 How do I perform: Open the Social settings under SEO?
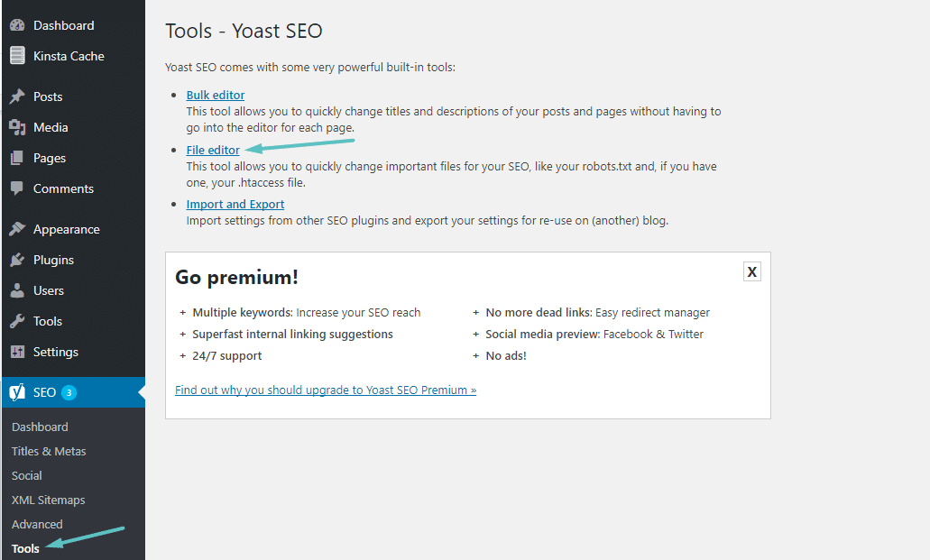(26, 475)
